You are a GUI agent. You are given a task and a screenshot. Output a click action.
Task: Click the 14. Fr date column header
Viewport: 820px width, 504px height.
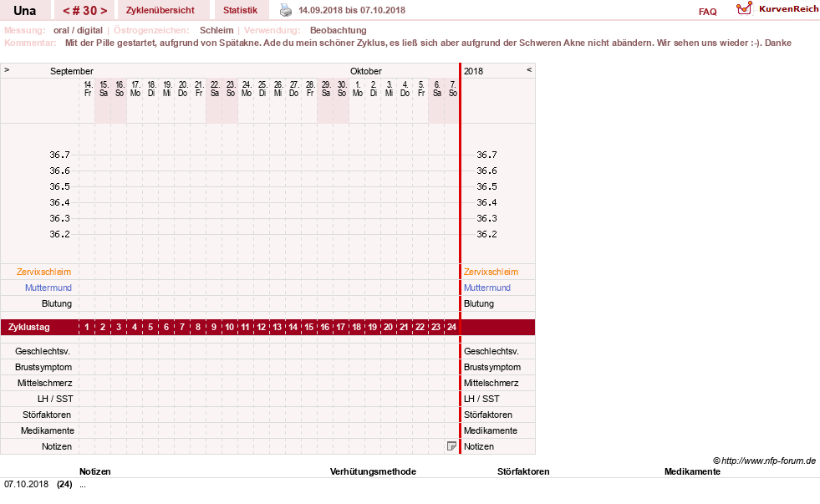(88, 89)
